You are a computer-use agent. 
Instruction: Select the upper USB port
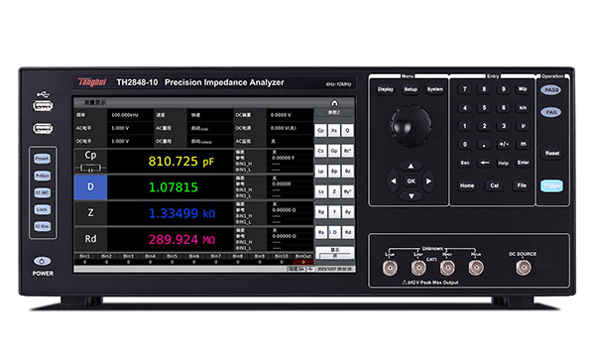[x=43, y=106]
